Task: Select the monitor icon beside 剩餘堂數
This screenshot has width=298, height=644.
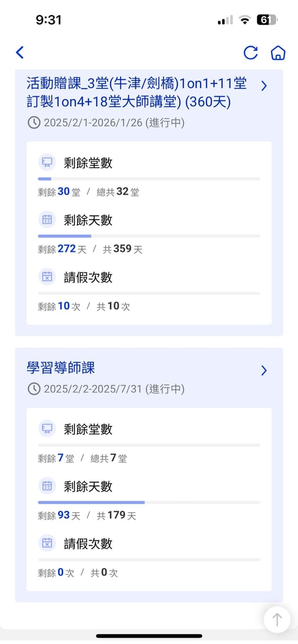Action: point(47,162)
